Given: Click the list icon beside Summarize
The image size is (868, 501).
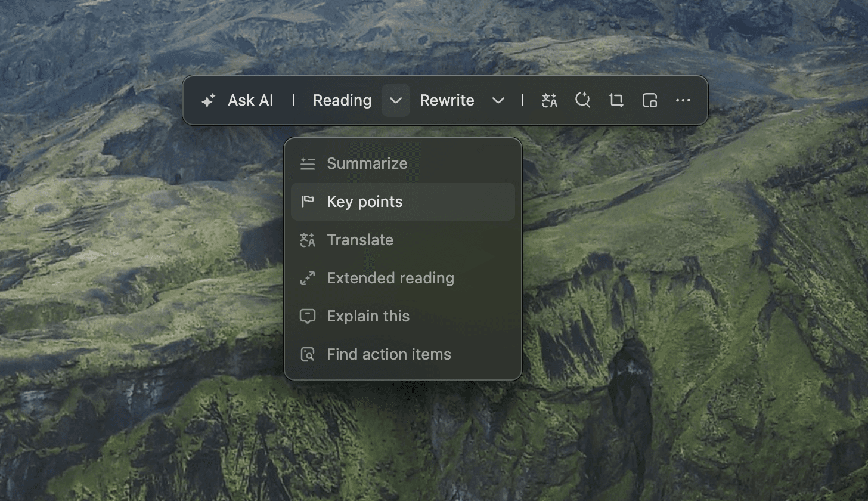Looking at the screenshot, I should (308, 163).
